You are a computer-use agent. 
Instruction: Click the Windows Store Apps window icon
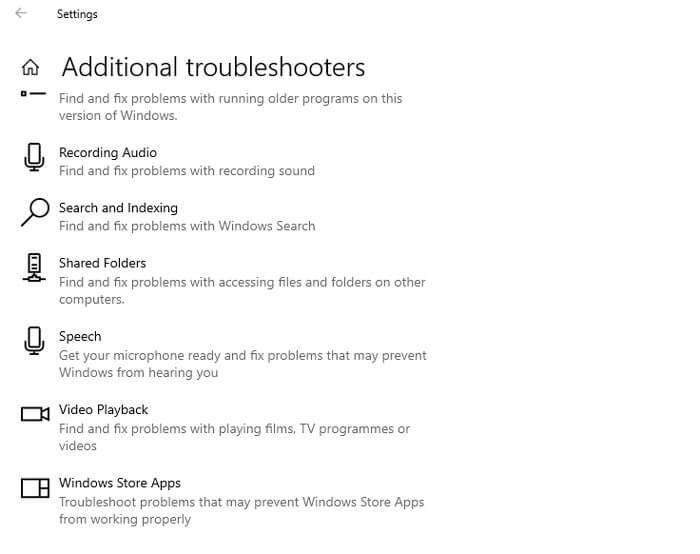click(35, 488)
